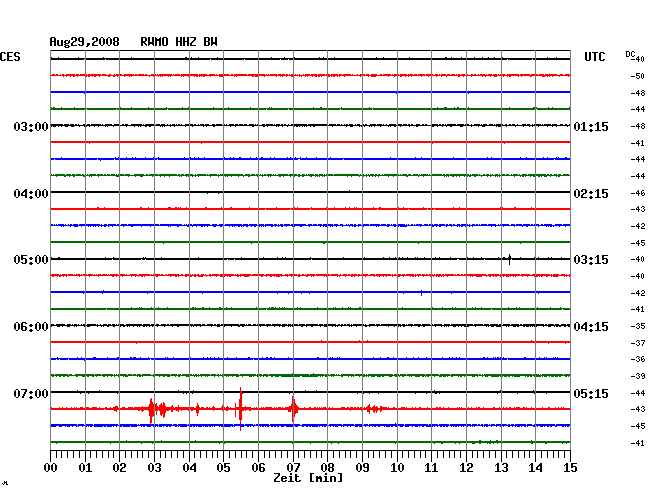
Task: Click the date label Aug29,2008
Action: pos(85,42)
